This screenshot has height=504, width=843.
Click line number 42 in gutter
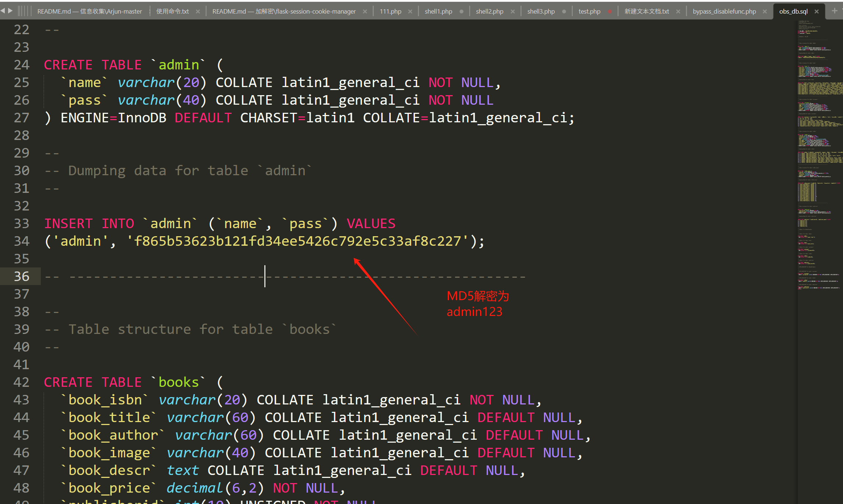[21, 382]
